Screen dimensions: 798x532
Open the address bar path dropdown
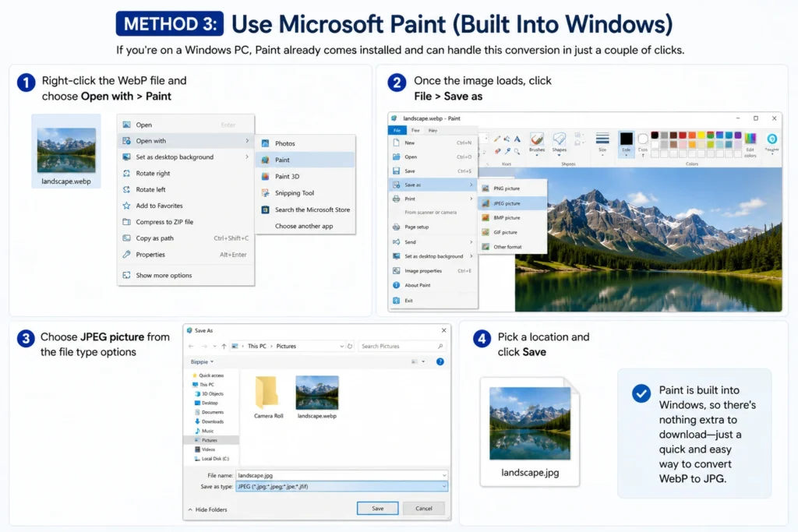coord(341,346)
